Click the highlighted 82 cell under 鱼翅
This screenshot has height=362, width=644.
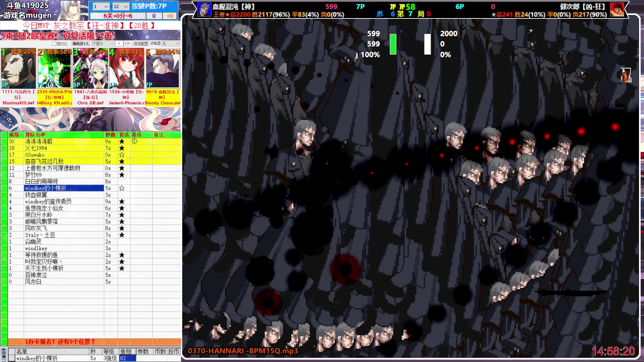pyautogui.click(x=127, y=358)
